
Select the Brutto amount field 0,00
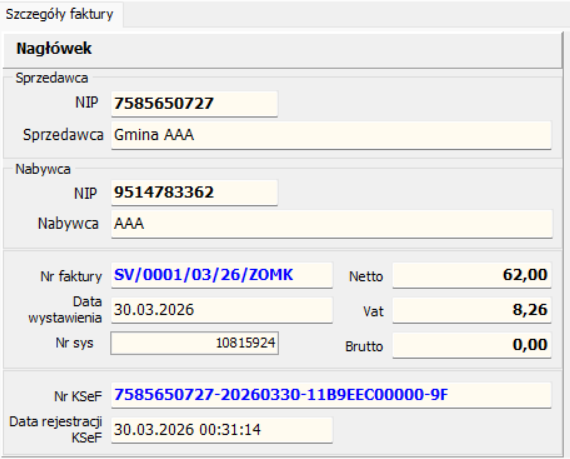click(x=472, y=345)
